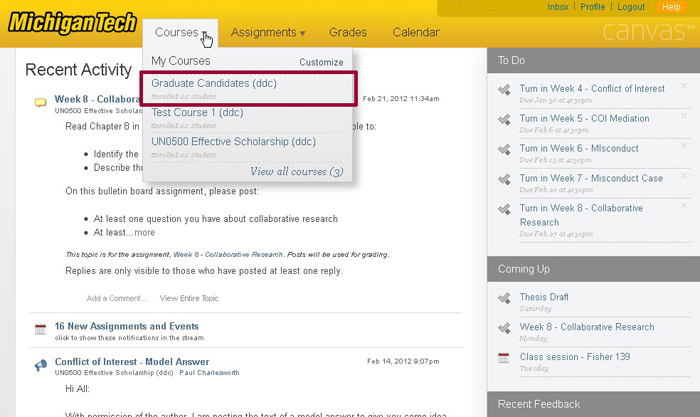
Task: Open the Inbox link
Action: point(558,7)
